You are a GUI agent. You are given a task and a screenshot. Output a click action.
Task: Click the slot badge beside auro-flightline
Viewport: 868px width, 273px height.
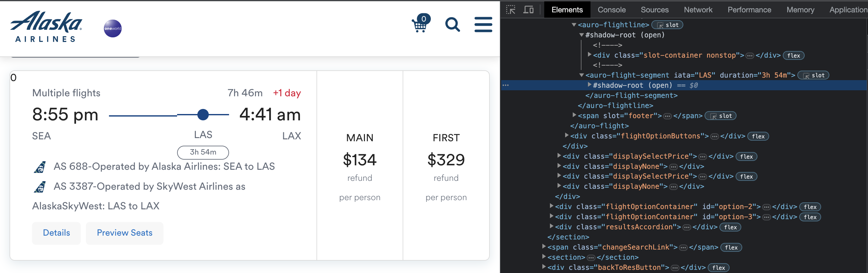tap(667, 25)
